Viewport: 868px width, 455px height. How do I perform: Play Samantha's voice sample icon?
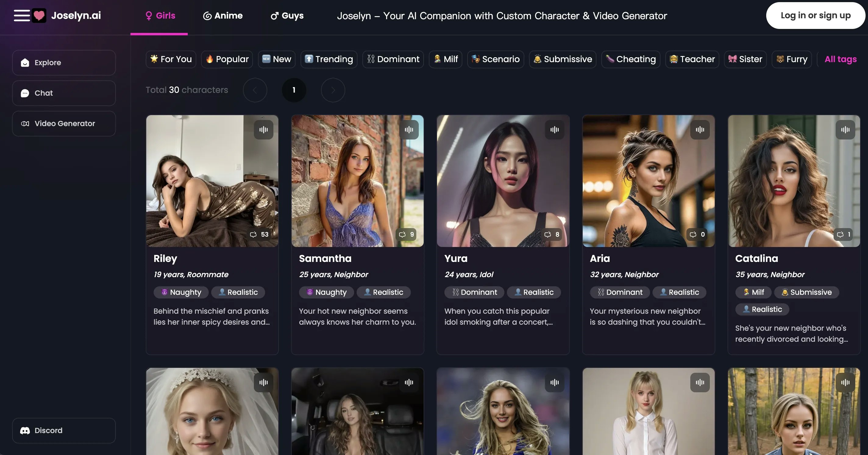tap(409, 130)
